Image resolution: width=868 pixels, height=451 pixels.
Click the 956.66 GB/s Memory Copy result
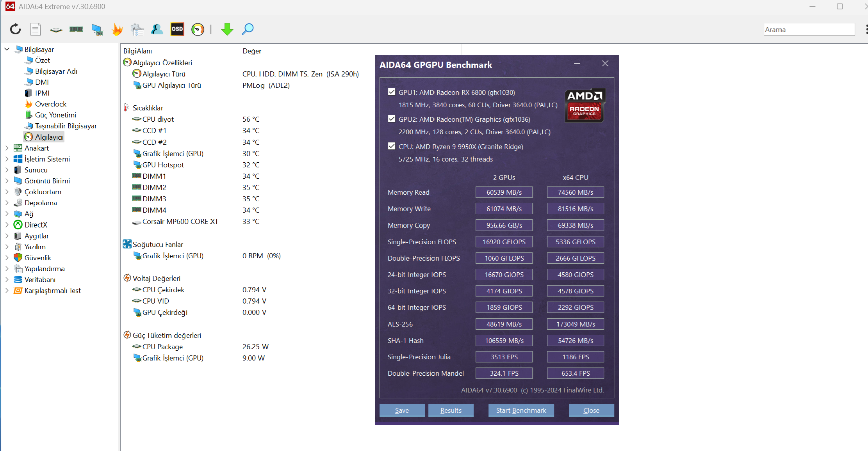(504, 225)
